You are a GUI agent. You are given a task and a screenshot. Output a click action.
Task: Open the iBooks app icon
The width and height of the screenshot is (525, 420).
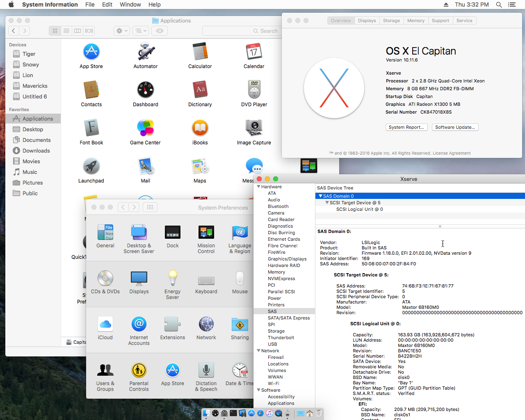point(200,128)
